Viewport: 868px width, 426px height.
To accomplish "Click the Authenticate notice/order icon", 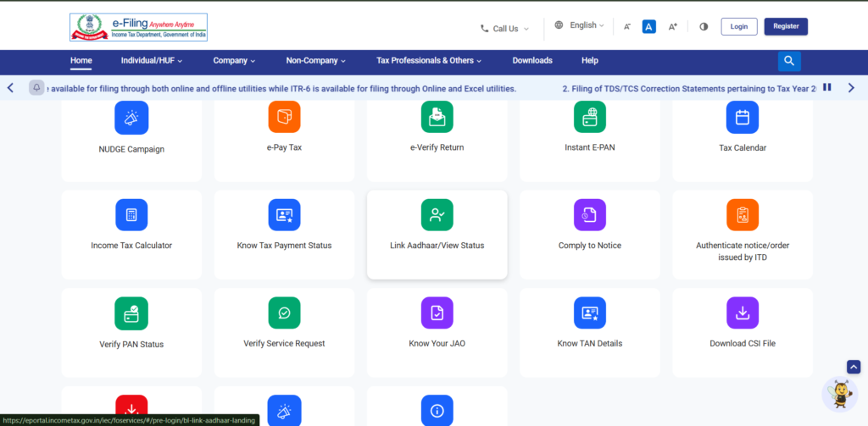I will 743,214.
